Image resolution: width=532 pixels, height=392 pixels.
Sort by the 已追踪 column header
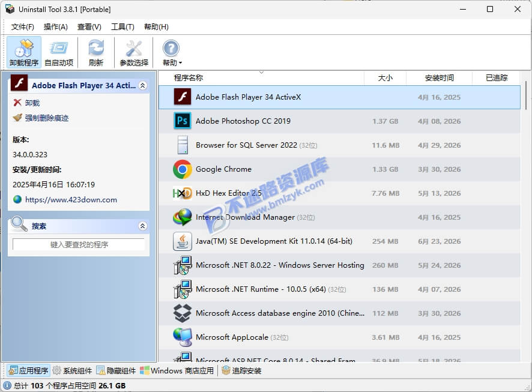tap(497, 78)
